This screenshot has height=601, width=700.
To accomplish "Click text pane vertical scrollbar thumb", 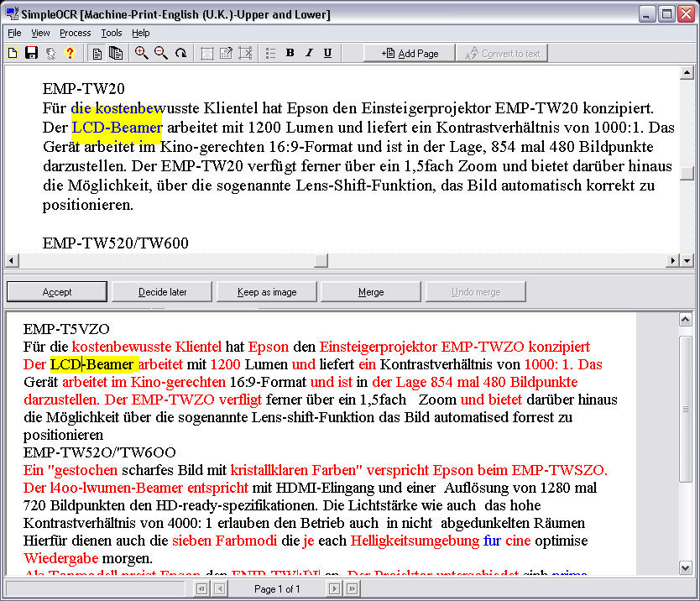I will coord(685,409).
